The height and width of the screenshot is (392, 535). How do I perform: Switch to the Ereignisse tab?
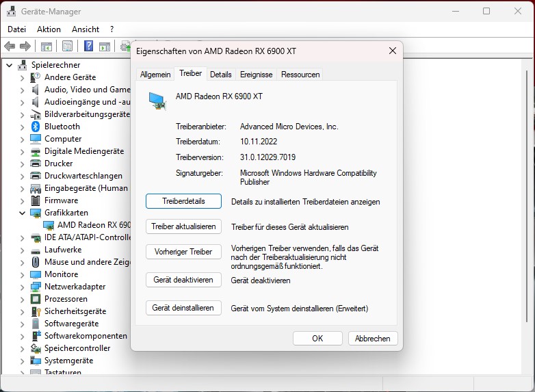257,75
